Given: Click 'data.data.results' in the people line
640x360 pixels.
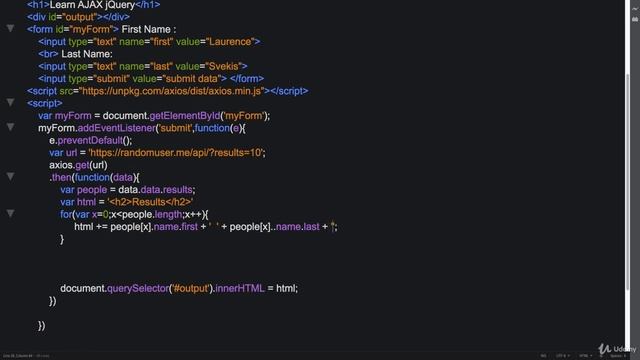Looking at the screenshot, I should point(156,190).
